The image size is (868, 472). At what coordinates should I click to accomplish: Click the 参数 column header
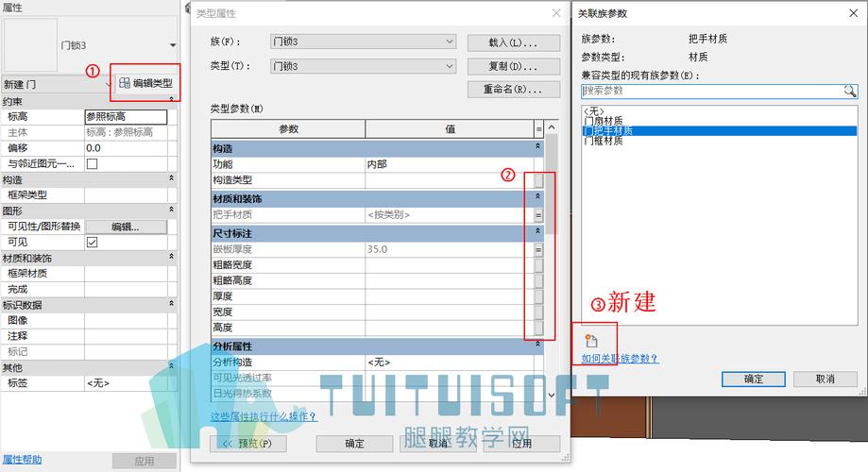(x=288, y=129)
